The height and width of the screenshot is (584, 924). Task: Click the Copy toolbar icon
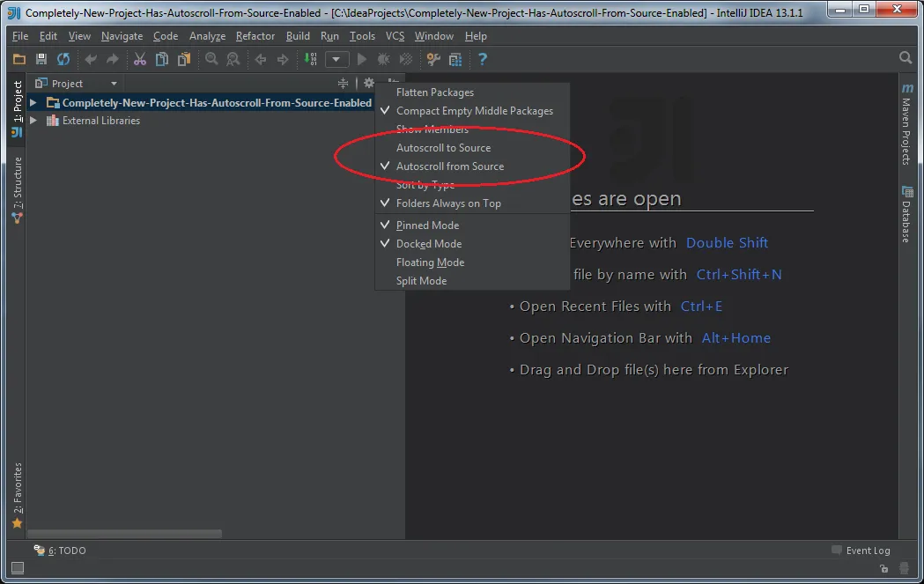161,59
